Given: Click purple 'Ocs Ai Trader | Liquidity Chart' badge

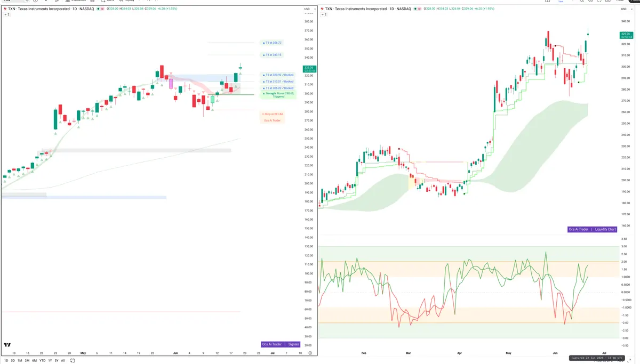Looking at the screenshot, I should (x=593, y=229).
